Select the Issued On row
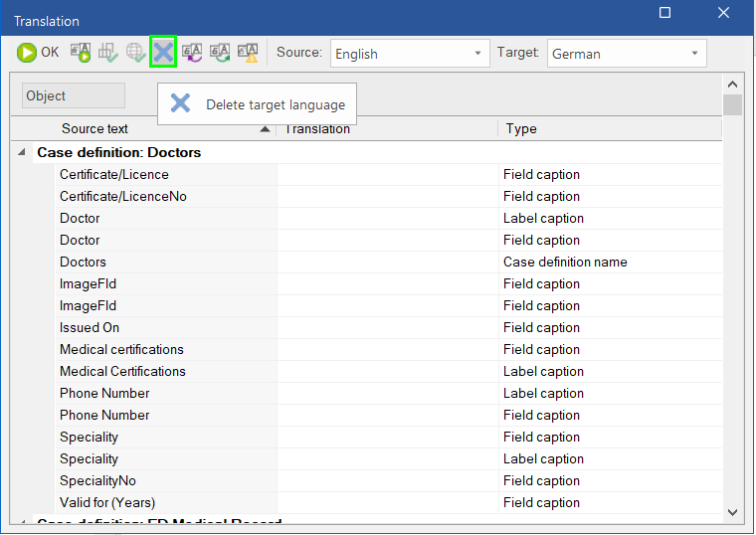 pos(389,328)
